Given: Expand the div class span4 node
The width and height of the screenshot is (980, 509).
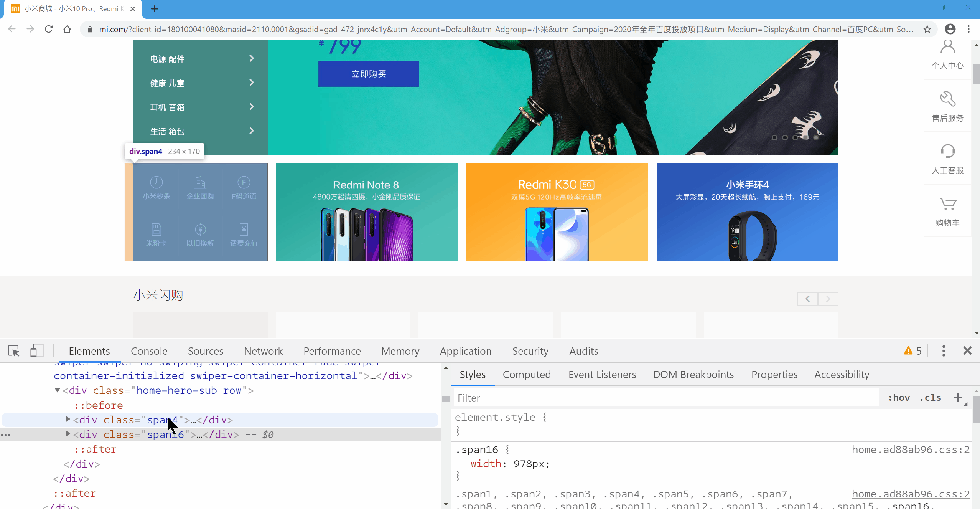Looking at the screenshot, I should [x=68, y=420].
